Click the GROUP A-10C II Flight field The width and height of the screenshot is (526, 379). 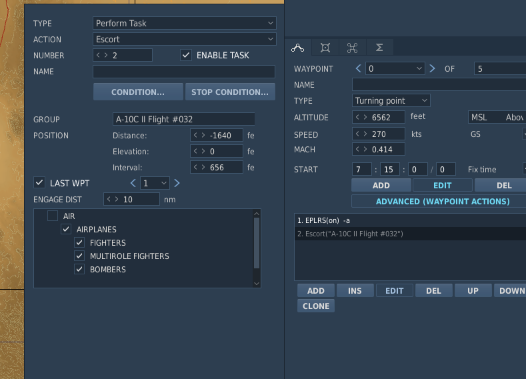[183, 119]
